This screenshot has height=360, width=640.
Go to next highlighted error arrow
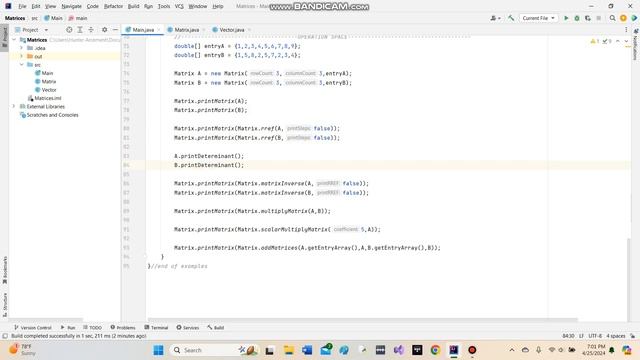pos(626,41)
